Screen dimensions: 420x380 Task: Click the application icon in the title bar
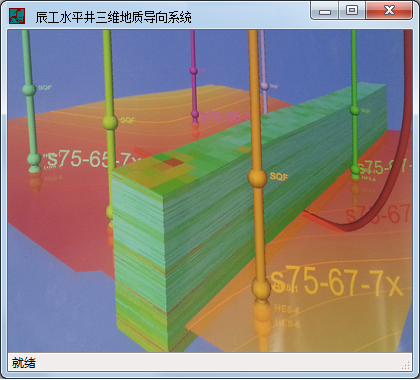coord(17,16)
